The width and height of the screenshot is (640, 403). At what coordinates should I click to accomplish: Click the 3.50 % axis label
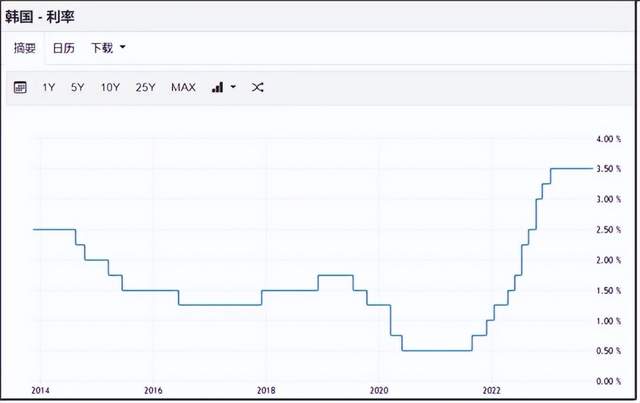coord(609,169)
